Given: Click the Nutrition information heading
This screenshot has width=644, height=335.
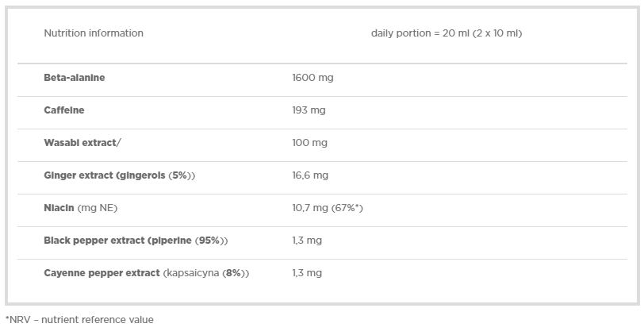Looking at the screenshot, I should (x=94, y=33).
